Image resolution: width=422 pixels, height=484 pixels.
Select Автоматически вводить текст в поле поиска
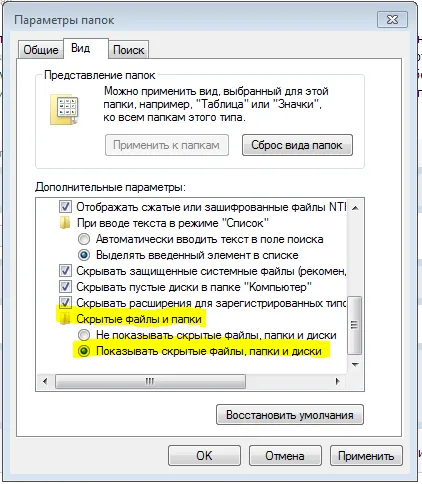point(84,239)
